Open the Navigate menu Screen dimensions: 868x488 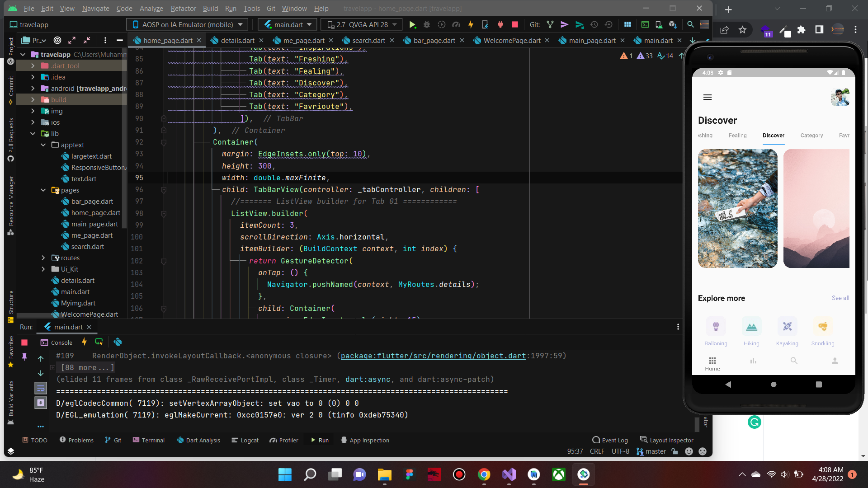[x=95, y=9]
